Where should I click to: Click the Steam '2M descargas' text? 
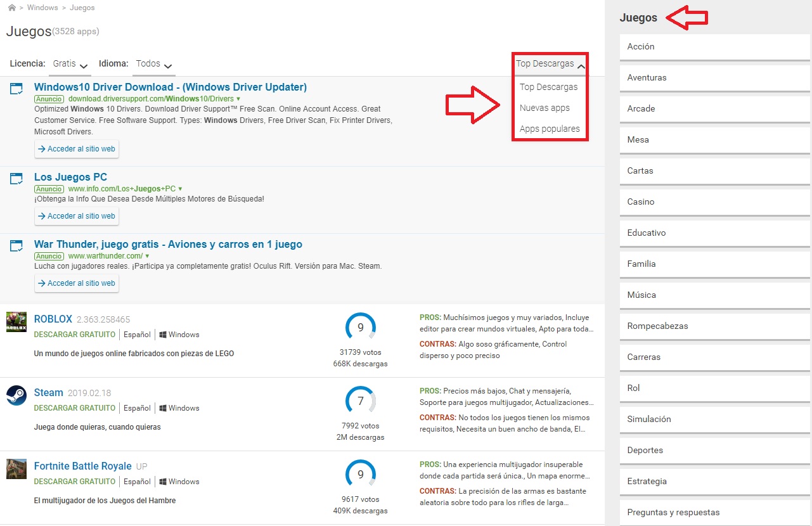pyautogui.click(x=361, y=437)
